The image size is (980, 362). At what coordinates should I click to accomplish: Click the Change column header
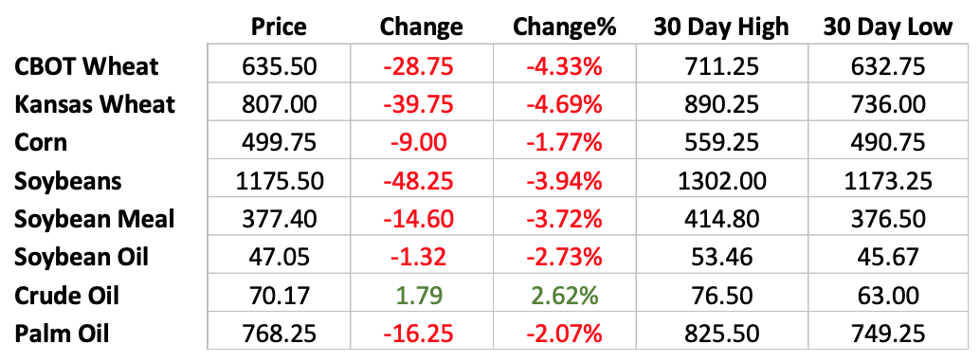click(421, 27)
